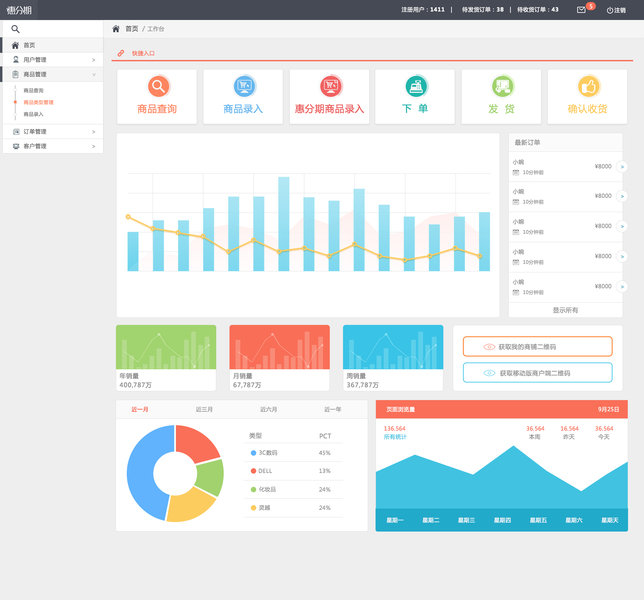Open first 小婉 order arrow button
Viewport: 644px width, 600px height.
(622, 167)
